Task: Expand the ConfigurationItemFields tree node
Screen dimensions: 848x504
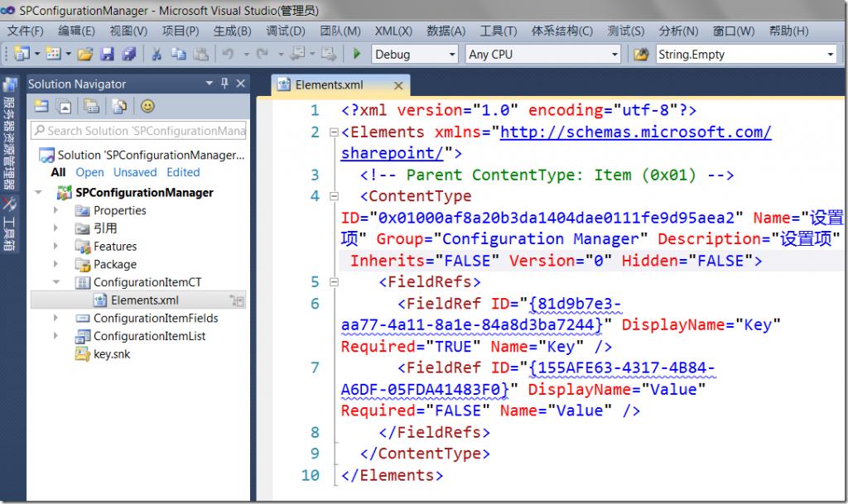Action: pyautogui.click(x=55, y=318)
